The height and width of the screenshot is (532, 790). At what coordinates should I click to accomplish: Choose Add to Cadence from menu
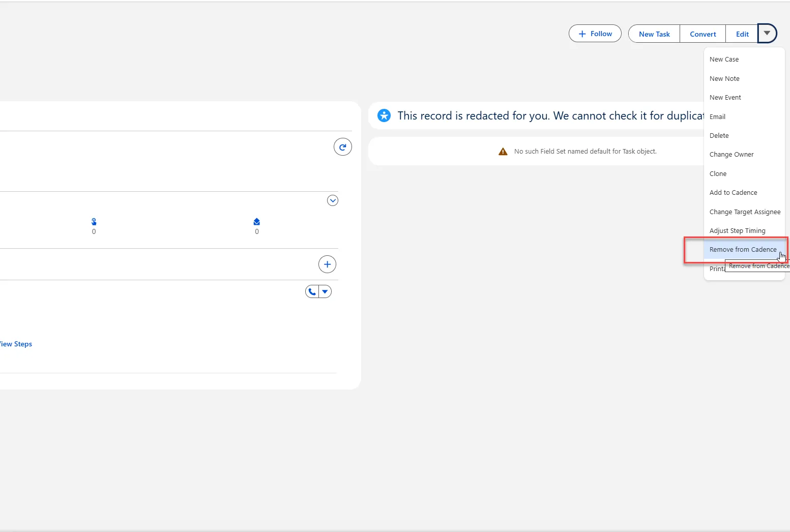[x=733, y=193]
